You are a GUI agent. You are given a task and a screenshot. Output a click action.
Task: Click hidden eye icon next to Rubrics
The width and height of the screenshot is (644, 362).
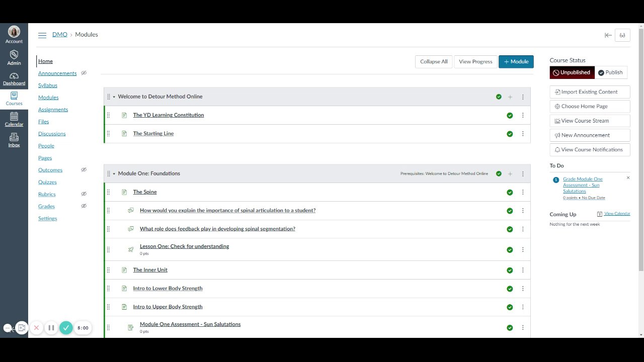point(84,194)
